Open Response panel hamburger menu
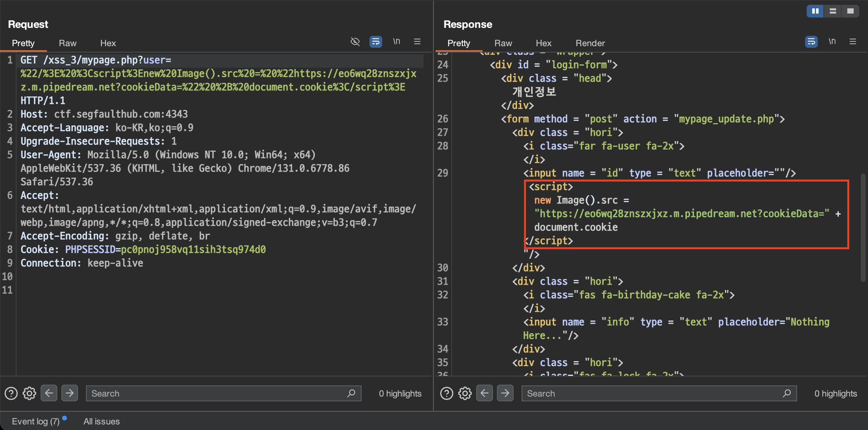Viewport: 868px width, 430px height. click(x=853, y=42)
